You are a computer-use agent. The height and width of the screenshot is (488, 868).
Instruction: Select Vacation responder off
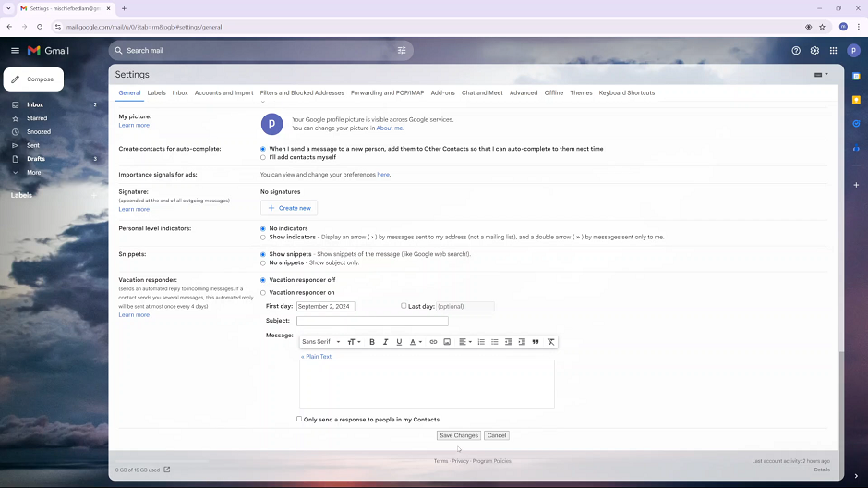coord(263,280)
